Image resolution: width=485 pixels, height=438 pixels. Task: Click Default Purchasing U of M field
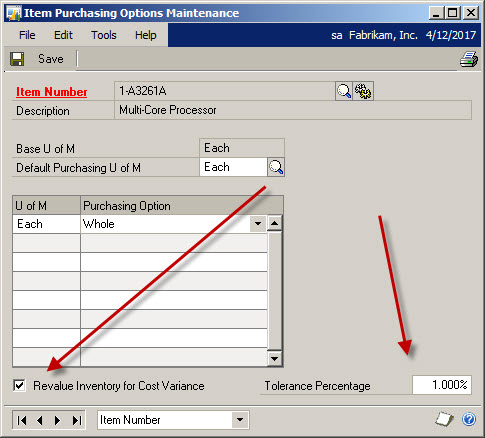click(x=233, y=167)
